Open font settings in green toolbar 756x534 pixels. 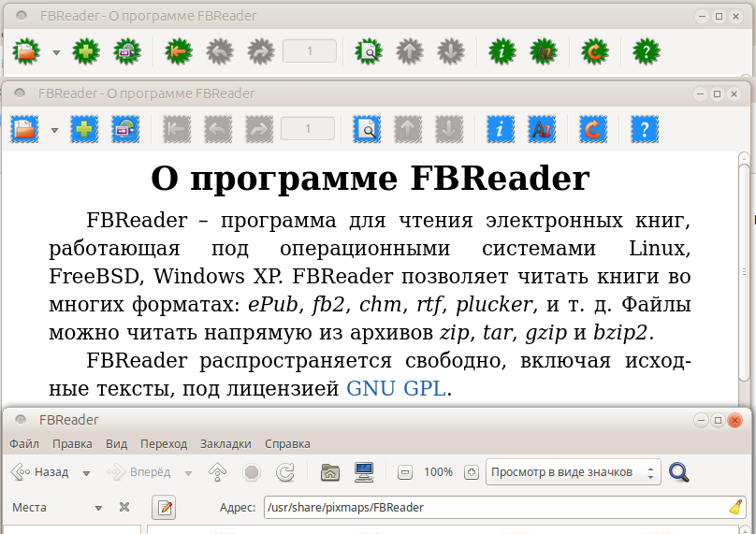[x=544, y=51]
